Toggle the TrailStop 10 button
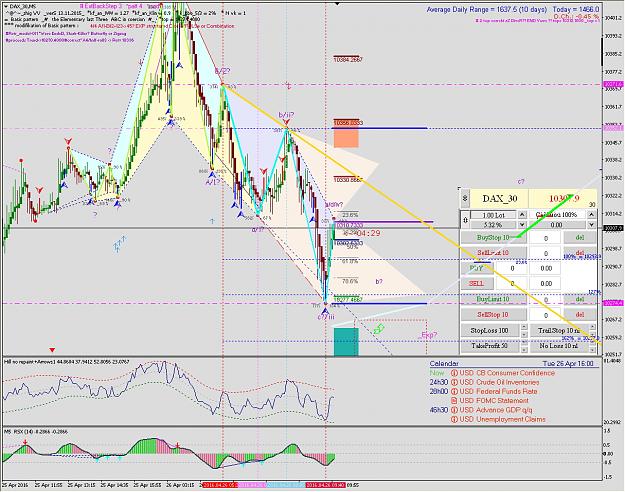This screenshot has width=625, height=492. point(559,331)
